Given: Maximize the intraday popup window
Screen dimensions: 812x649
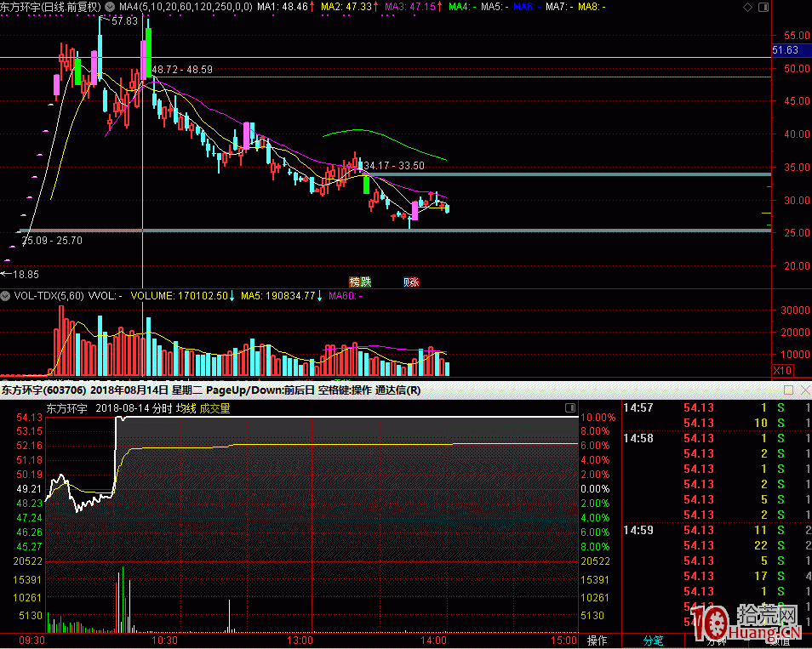Looking at the screenshot, I should tap(788, 390).
